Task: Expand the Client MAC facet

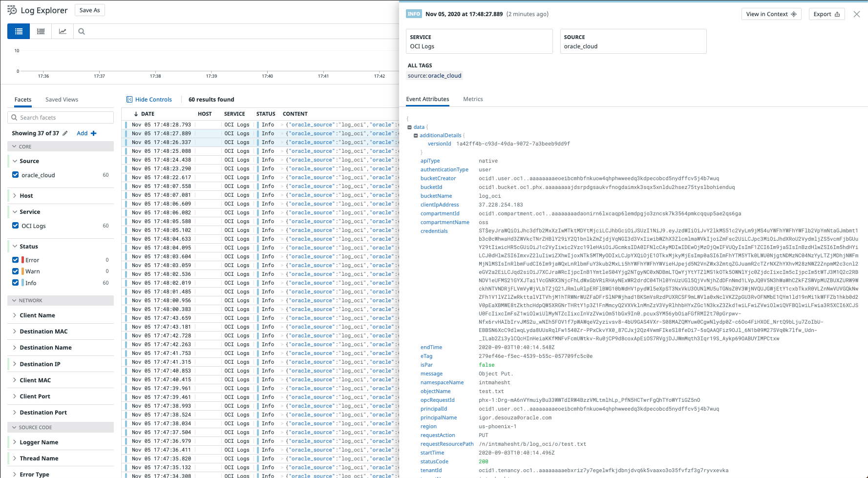Action: (x=15, y=380)
